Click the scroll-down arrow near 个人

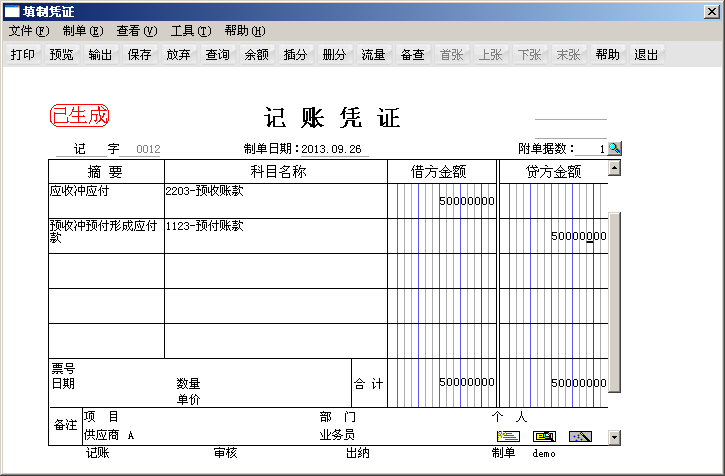pos(614,437)
